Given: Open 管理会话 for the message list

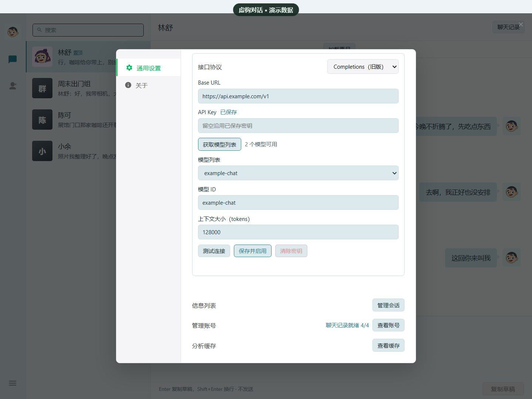Looking at the screenshot, I should tap(388, 305).
